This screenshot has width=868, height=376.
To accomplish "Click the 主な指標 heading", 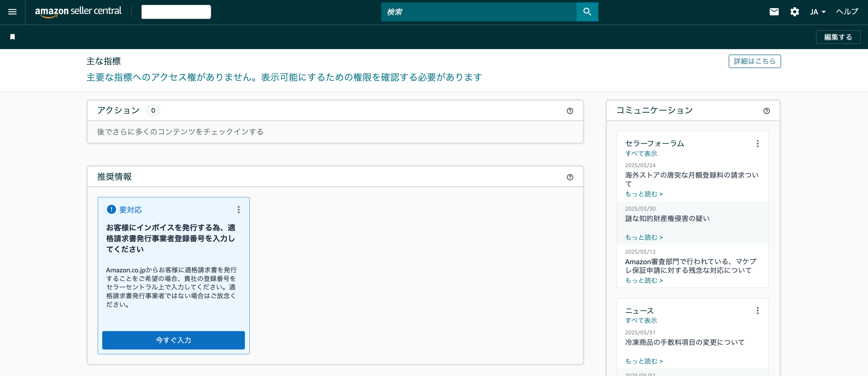I will coord(103,61).
